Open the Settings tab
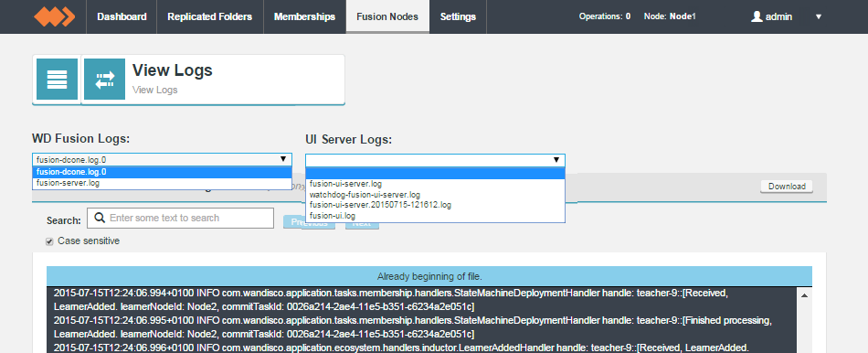868x353 pixels. 458,16
